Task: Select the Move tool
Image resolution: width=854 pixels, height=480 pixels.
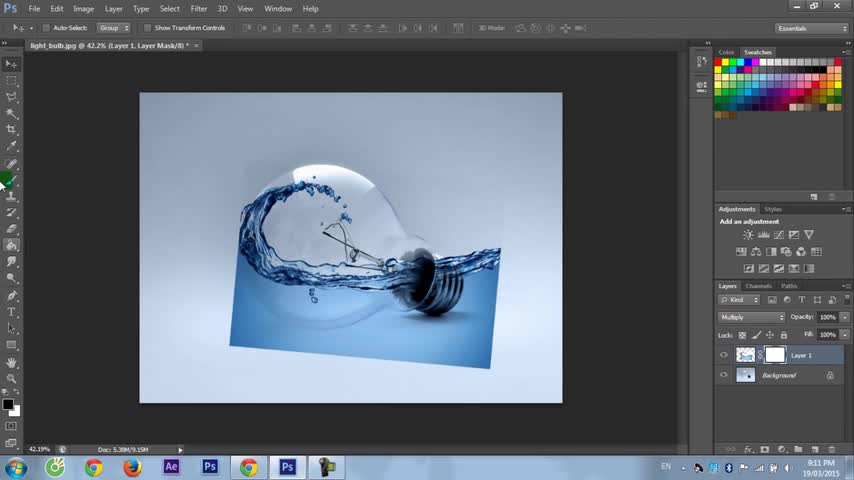Action: coord(12,63)
